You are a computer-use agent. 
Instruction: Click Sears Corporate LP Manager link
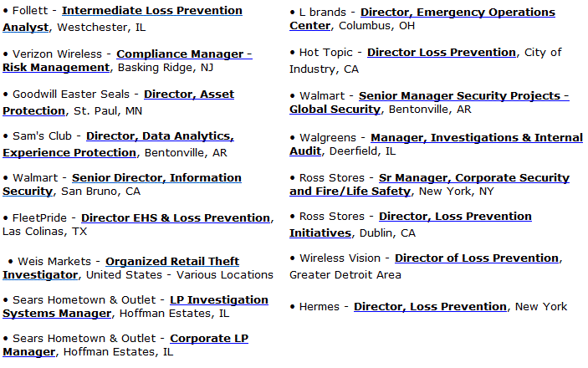pos(209,339)
